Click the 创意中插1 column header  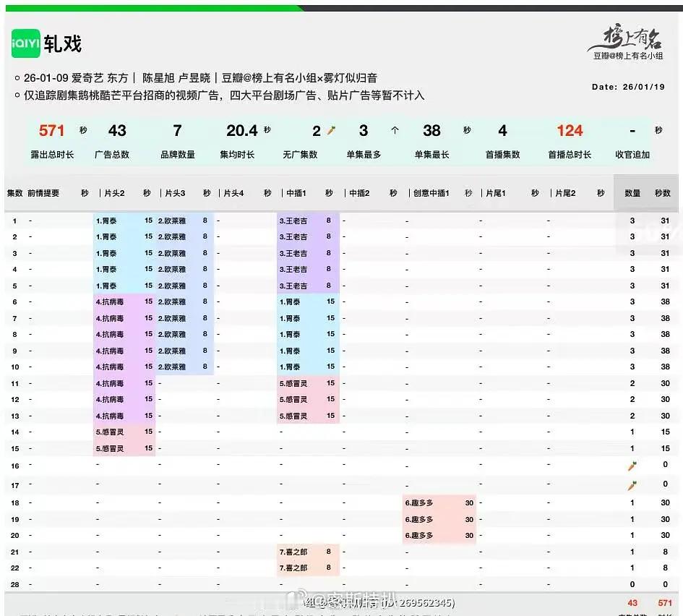pos(431,193)
